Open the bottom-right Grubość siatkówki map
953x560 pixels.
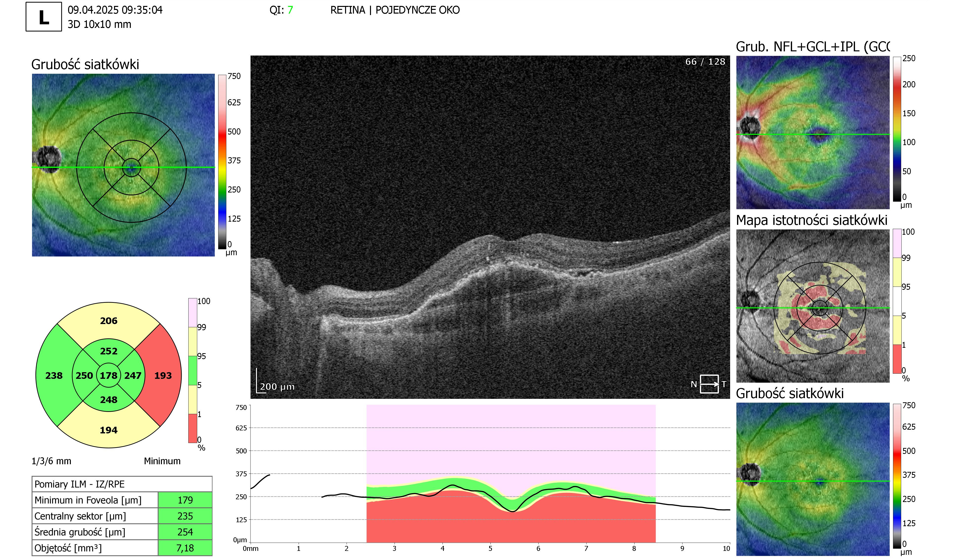click(x=813, y=479)
